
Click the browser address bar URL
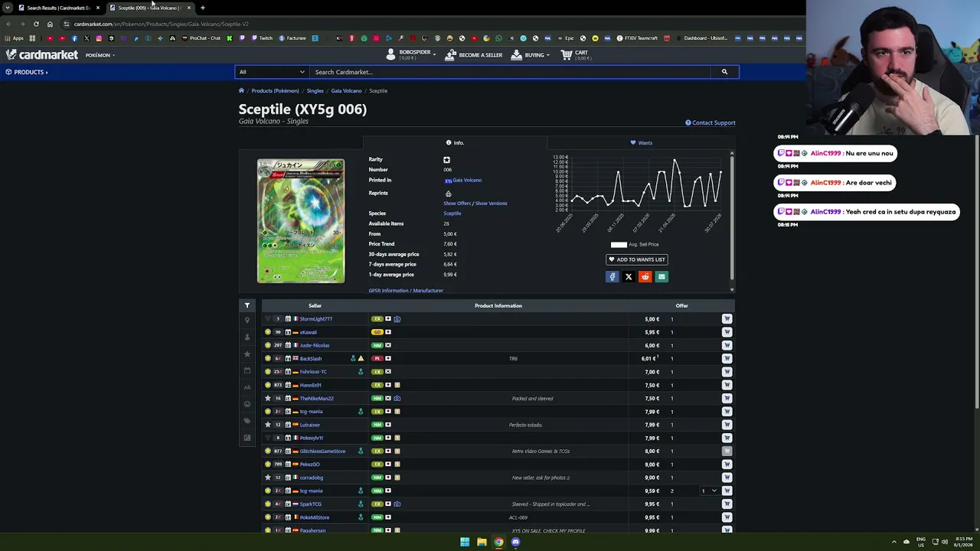tap(161, 24)
